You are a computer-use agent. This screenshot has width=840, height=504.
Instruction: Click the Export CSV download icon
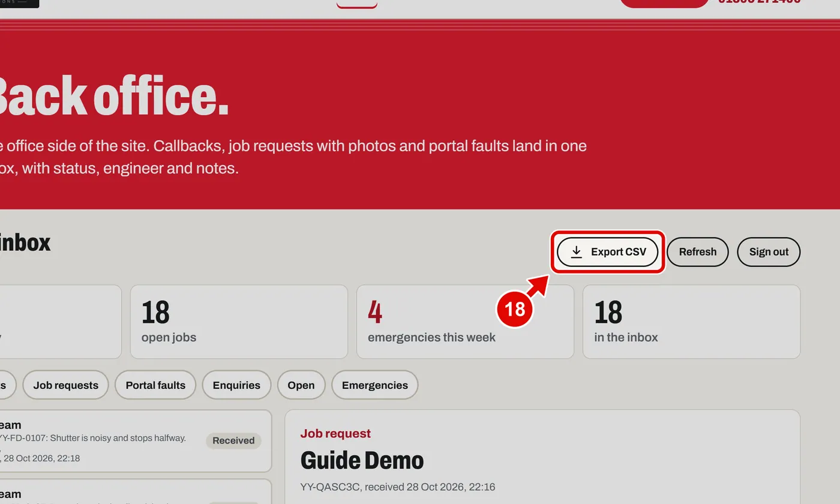(576, 252)
